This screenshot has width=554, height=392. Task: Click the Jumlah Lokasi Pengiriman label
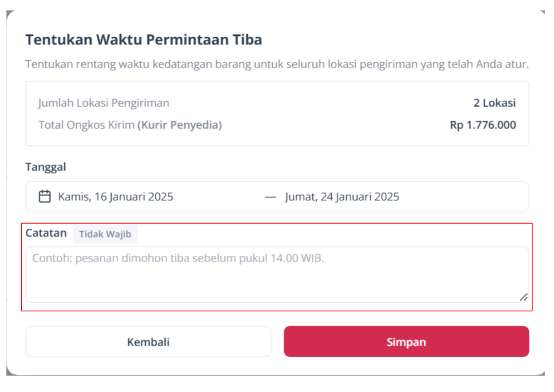click(104, 103)
